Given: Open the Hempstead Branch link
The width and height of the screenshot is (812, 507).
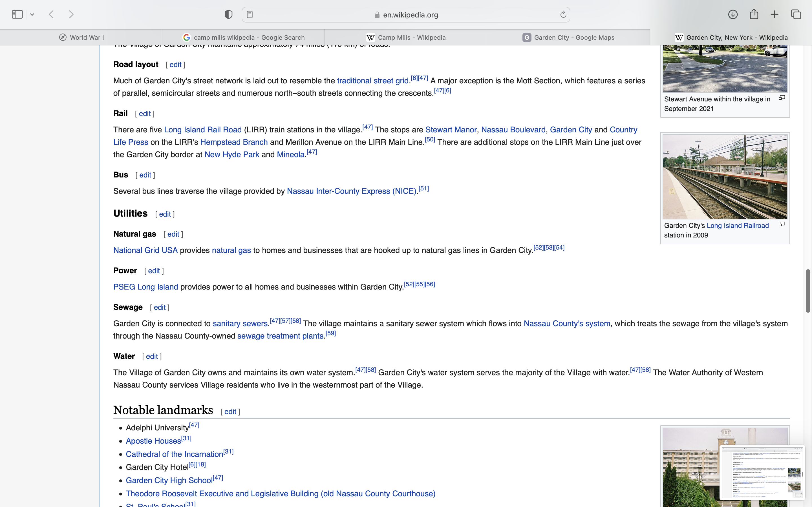Looking at the screenshot, I should 234,142.
